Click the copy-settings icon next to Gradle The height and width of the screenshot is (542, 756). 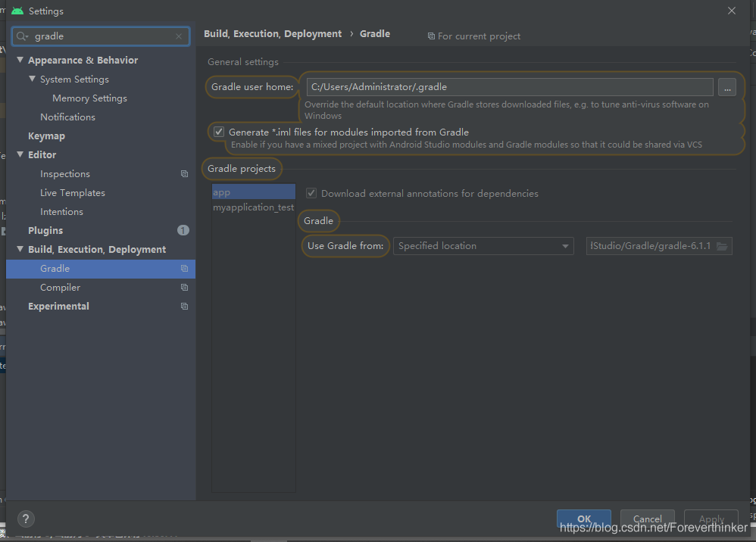184,268
